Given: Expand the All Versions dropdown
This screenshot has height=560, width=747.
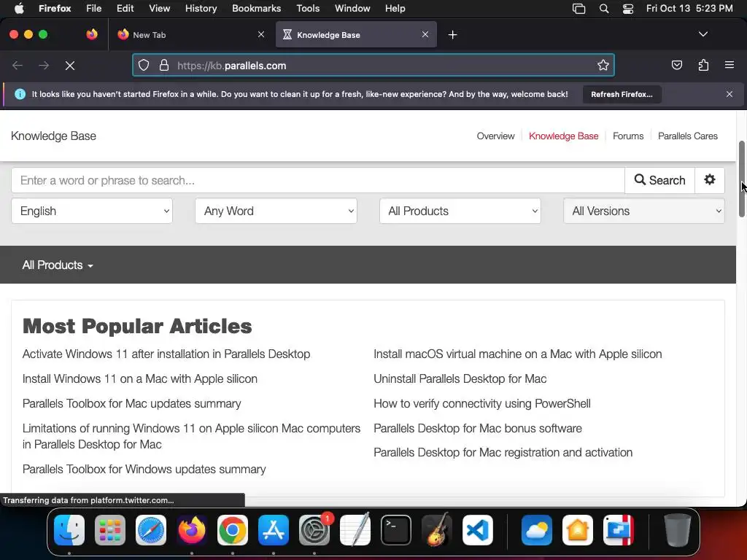Looking at the screenshot, I should [644, 211].
